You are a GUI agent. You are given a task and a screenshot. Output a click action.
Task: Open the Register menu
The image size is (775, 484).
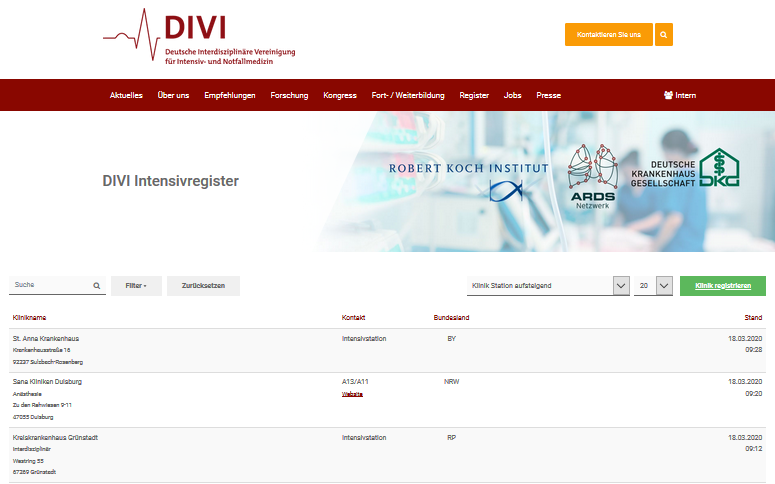click(x=474, y=95)
